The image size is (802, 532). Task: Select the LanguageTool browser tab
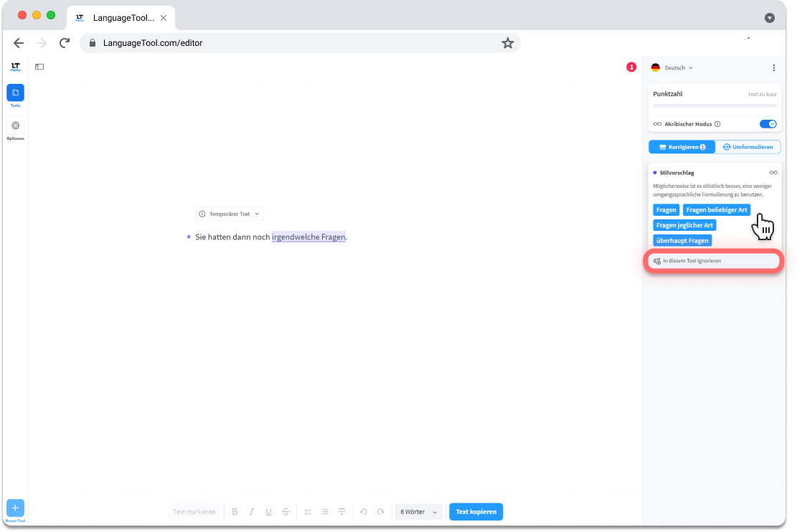[x=121, y=18]
